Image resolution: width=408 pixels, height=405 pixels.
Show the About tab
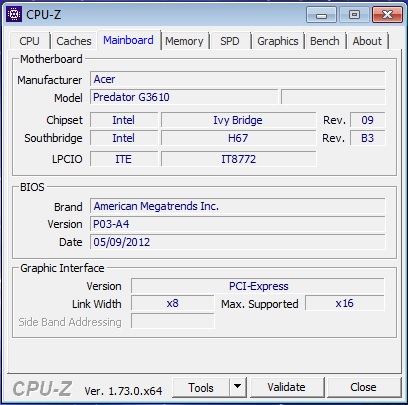tap(367, 41)
